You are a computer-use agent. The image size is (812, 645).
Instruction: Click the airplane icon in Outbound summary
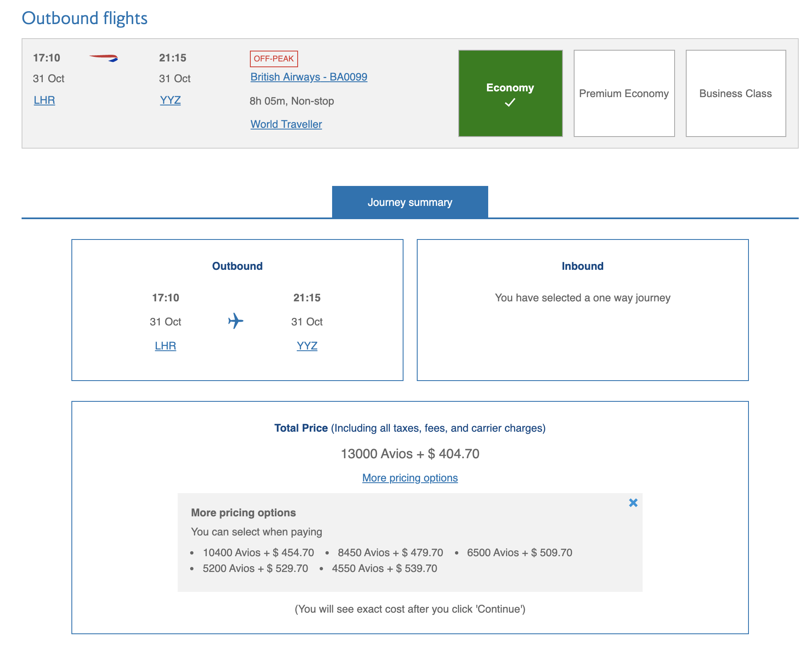point(236,321)
